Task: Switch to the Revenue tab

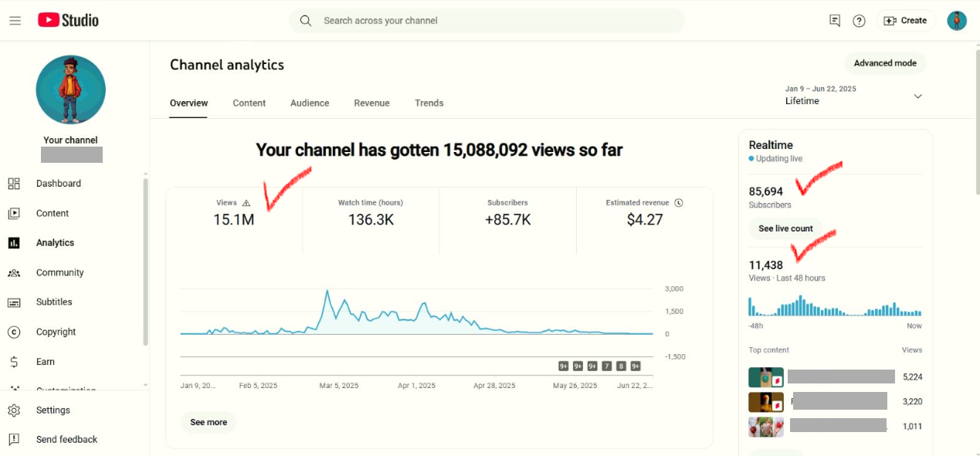Action: [371, 103]
